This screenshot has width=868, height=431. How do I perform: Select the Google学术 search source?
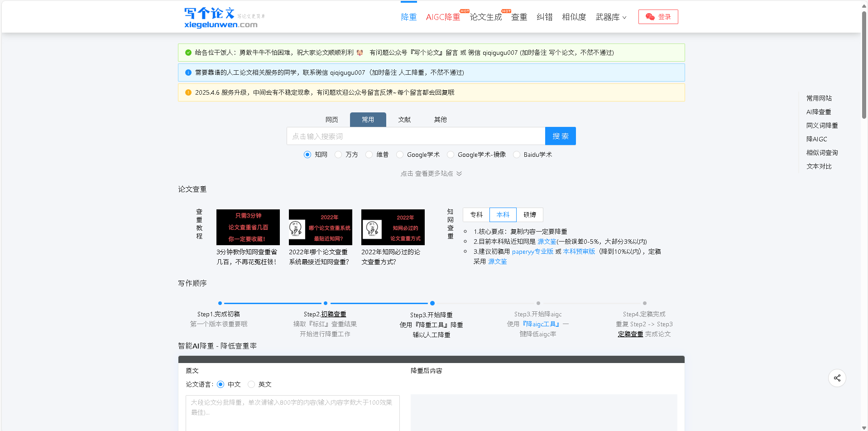[400, 155]
